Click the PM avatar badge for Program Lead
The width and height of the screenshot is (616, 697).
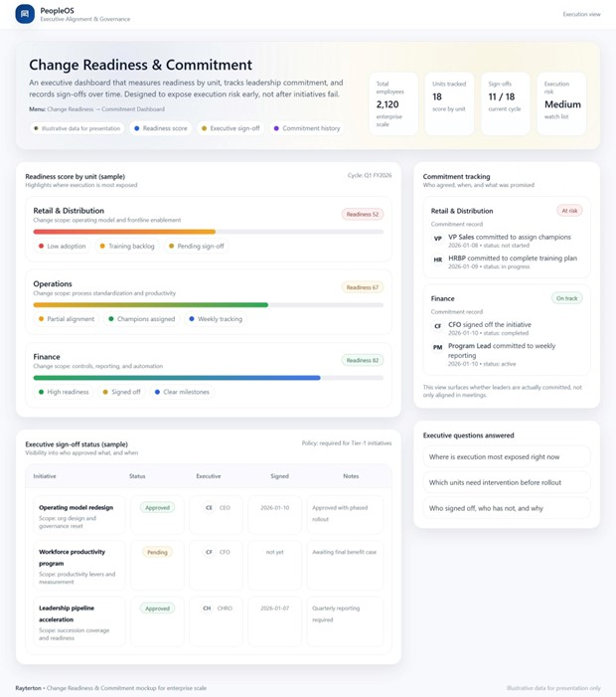tap(438, 347)
